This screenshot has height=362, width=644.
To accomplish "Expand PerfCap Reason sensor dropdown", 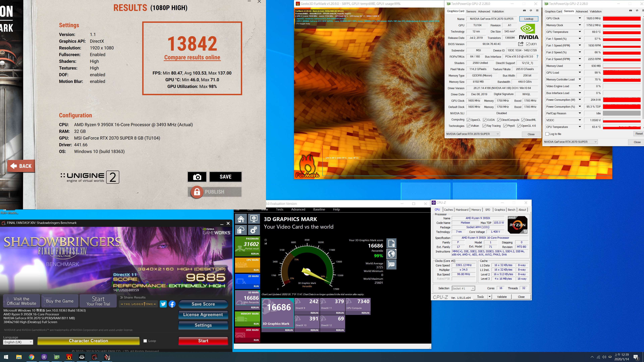I will (x=580, y=113).
